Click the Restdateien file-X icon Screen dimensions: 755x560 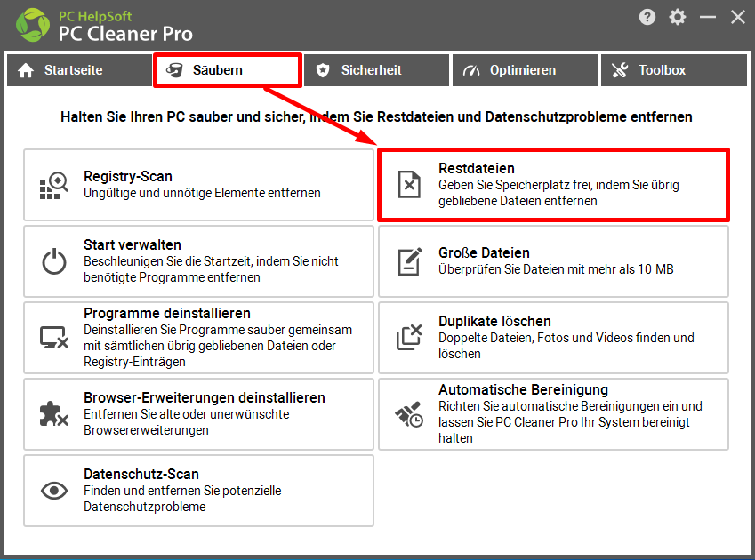click(409, 185)
